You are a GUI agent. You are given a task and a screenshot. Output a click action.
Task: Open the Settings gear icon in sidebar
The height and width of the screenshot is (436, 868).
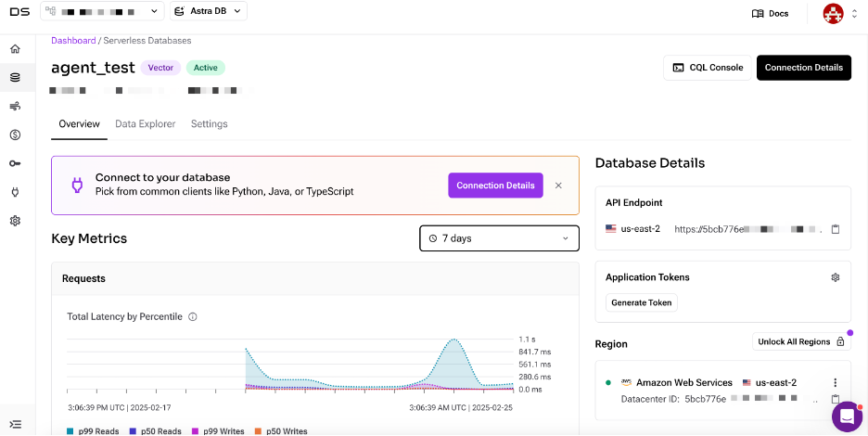tap(16, 221)
